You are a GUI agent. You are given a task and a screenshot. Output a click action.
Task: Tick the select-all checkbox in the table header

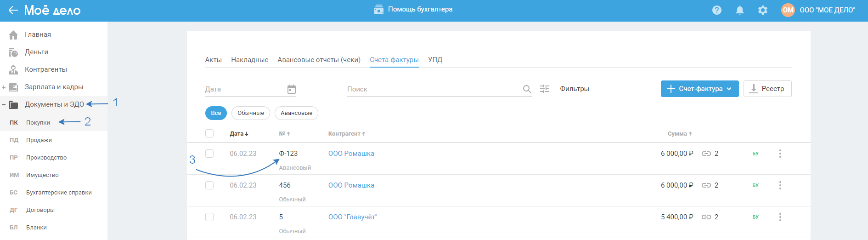209,133
